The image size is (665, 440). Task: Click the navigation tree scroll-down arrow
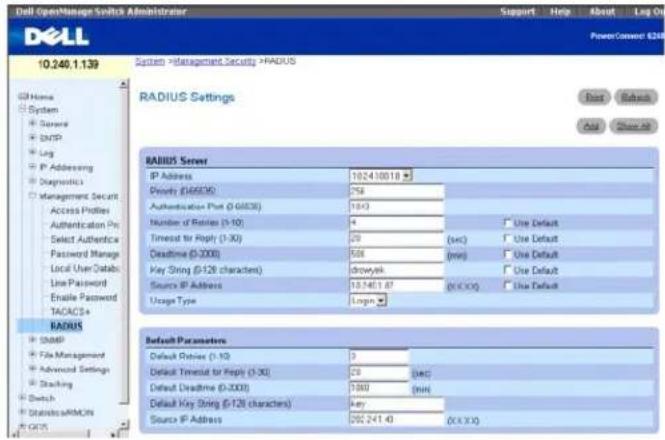coord(123,423)
